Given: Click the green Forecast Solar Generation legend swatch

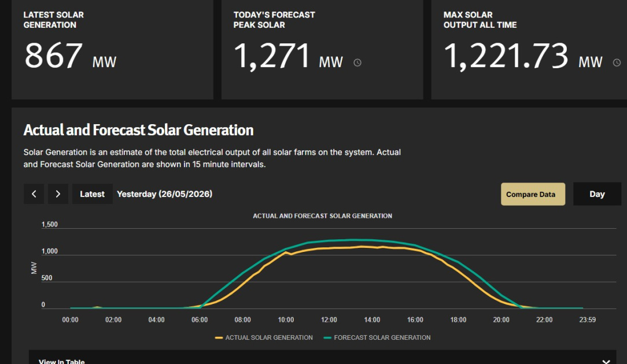Looking at the screenshot, I should coord(327,338).
